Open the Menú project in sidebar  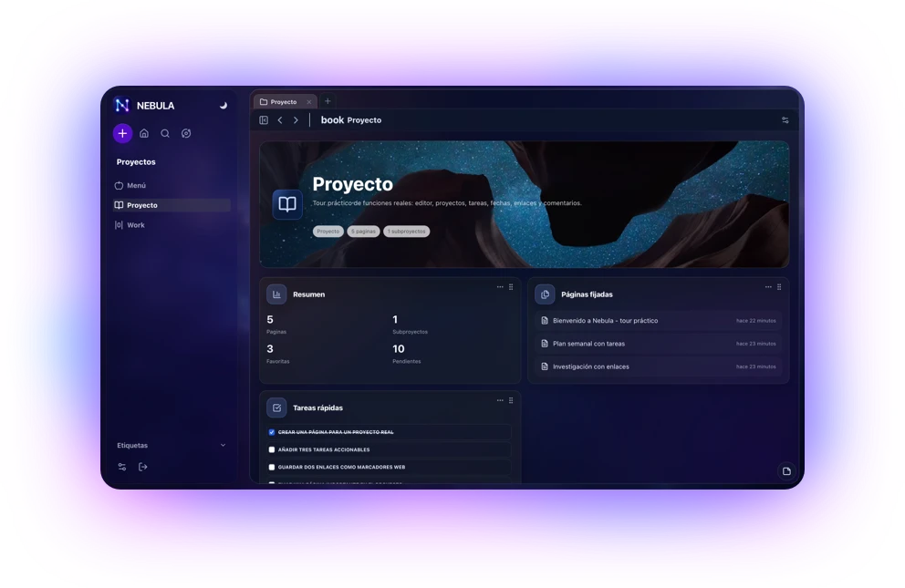[x=172, y=186]
